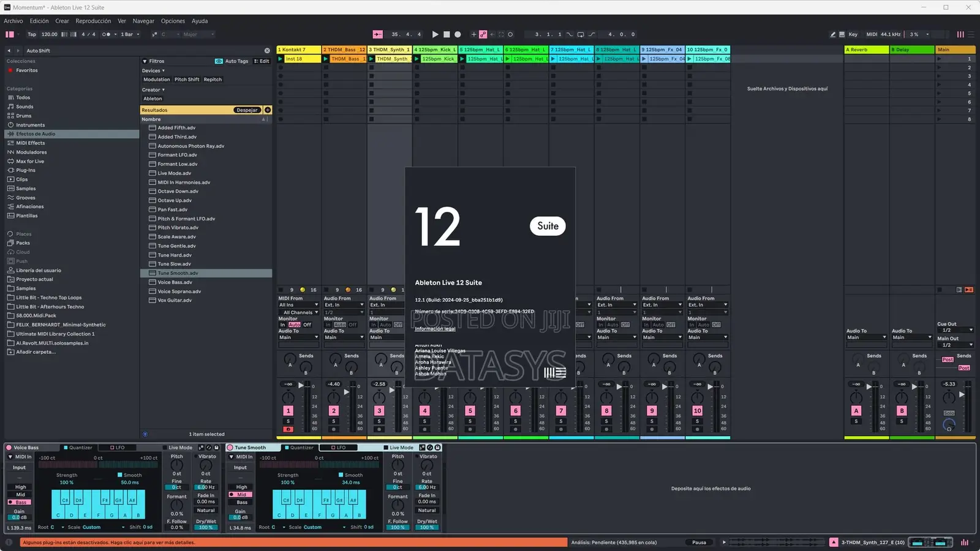Open the Cue Out 1/2 dropdown

(955, 330)
